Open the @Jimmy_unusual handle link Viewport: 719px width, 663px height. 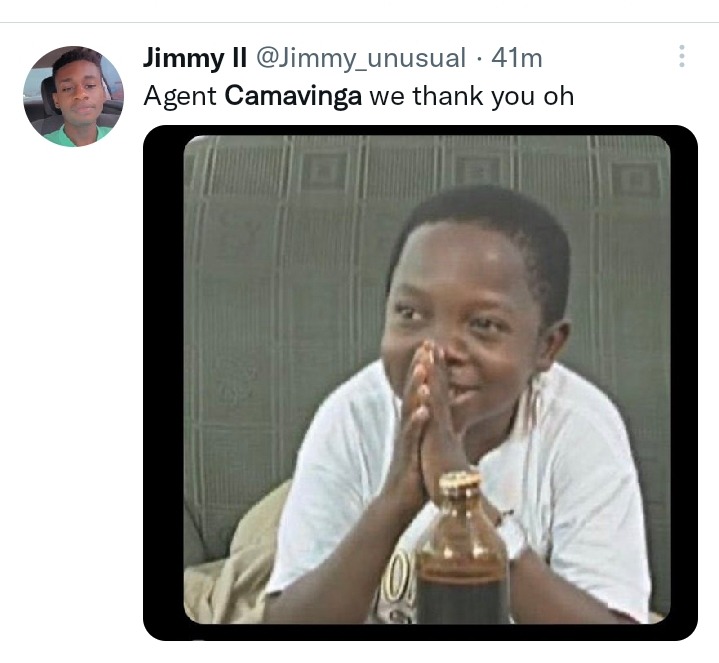tap(360, 58)
